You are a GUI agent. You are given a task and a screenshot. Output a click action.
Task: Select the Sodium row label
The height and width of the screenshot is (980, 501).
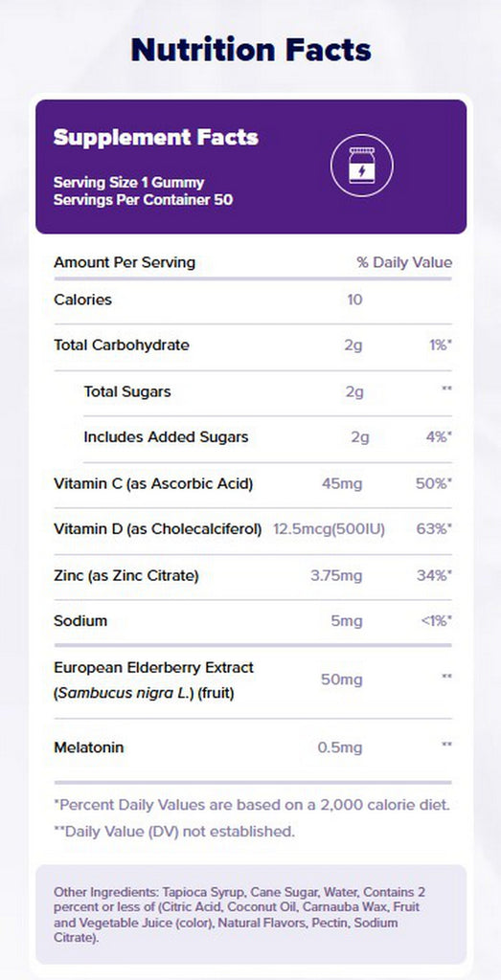(x=80, y=621)
